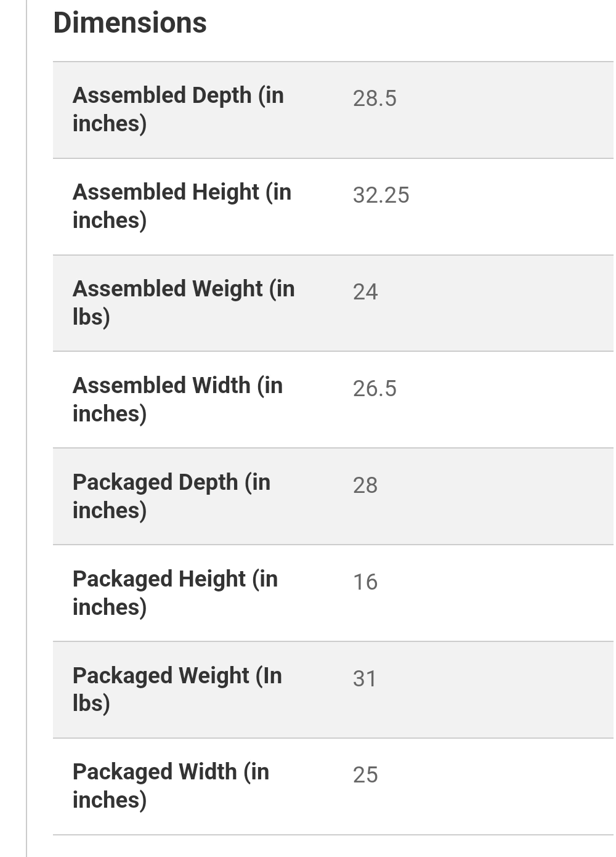This screenshot has width=616, height=857.
Task: Click the assembled weight value 24
Action: 365,292
